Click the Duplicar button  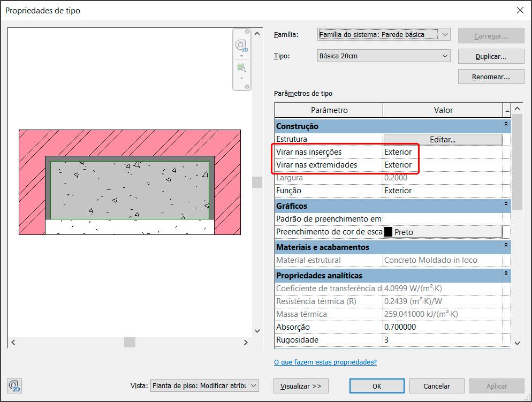coord(491,56)
